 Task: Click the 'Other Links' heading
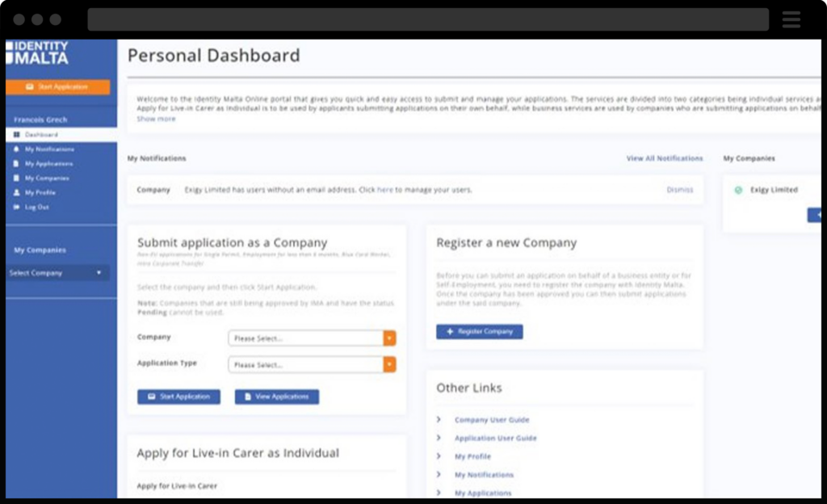[469, 388]
